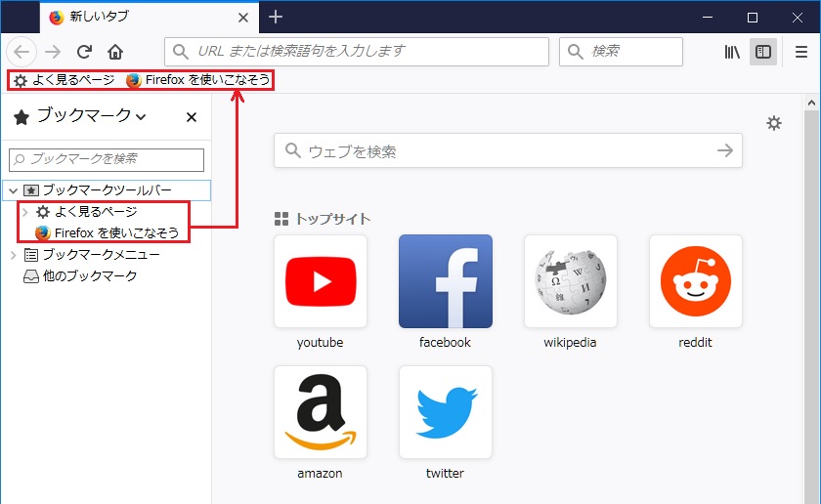Viewport: 821px width, 504px height.
Task: Expand よく見るページ in the sidebar tree
Action: [25, 212]
